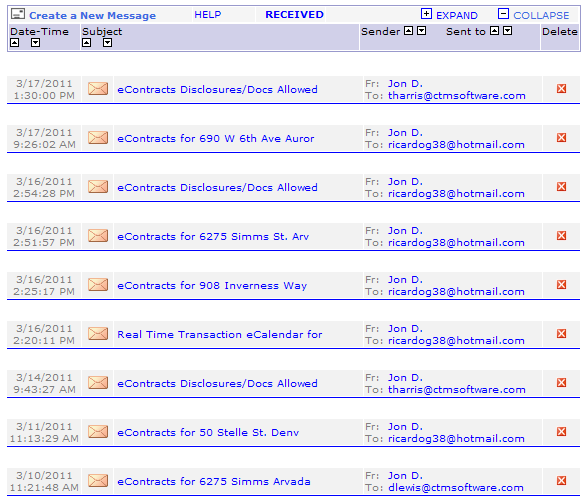Delete the Real Time Transaction eCalendar message
This screenshot has width=586, height=503.
coord(561,333)
